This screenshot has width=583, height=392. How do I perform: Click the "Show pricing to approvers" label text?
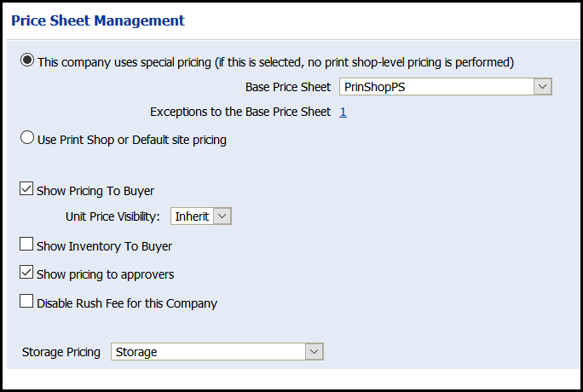tap(106, 274)
